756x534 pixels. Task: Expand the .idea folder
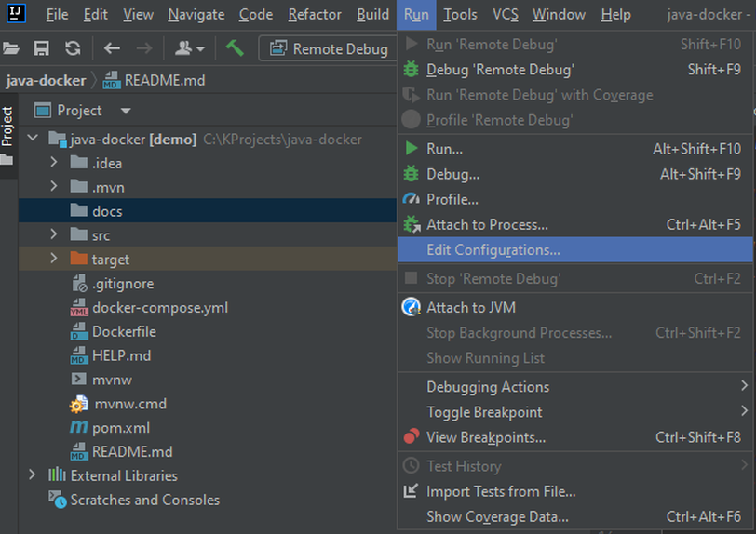(x=53, y=163)
